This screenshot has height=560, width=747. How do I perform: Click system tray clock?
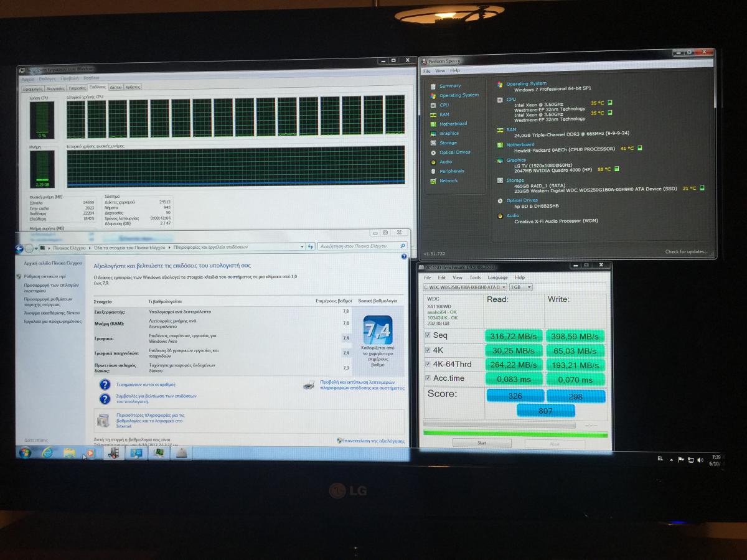[716, 460]
